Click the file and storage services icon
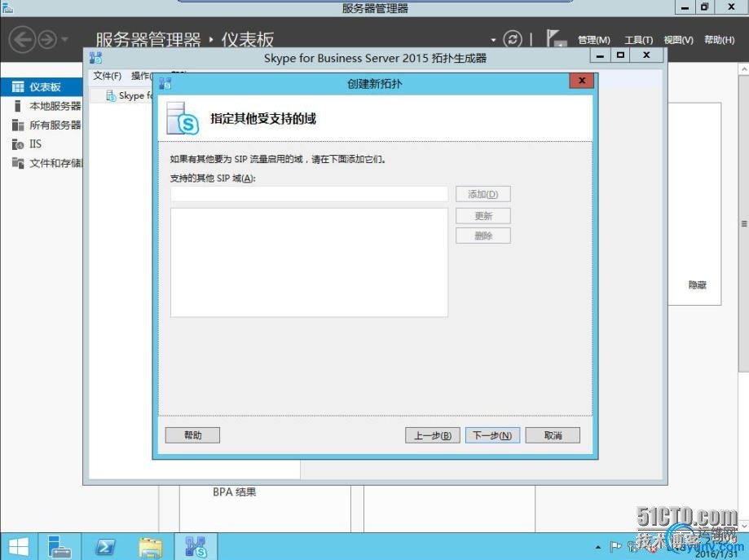The width and height of the screenshot is (749, 560). pyautogui.click(x=18, y=163)
